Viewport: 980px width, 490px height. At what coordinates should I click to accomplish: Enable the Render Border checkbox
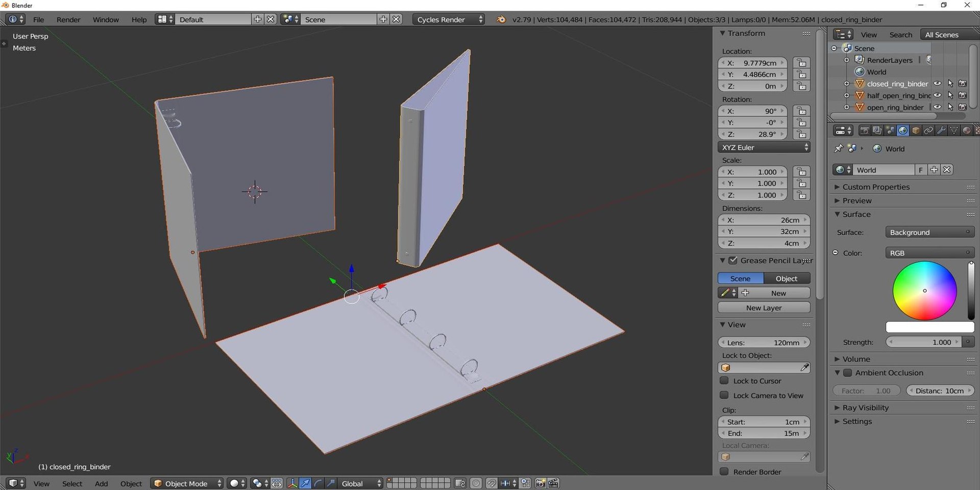(724, 472)
